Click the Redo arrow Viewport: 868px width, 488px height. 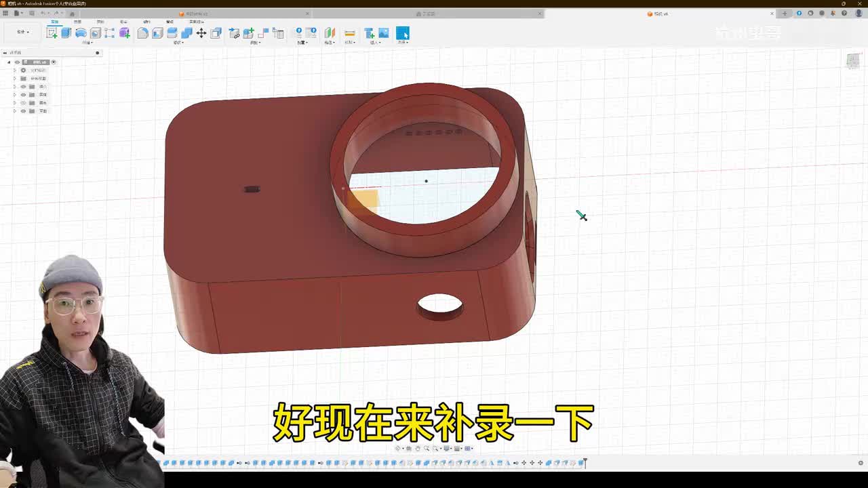point(56,13)
